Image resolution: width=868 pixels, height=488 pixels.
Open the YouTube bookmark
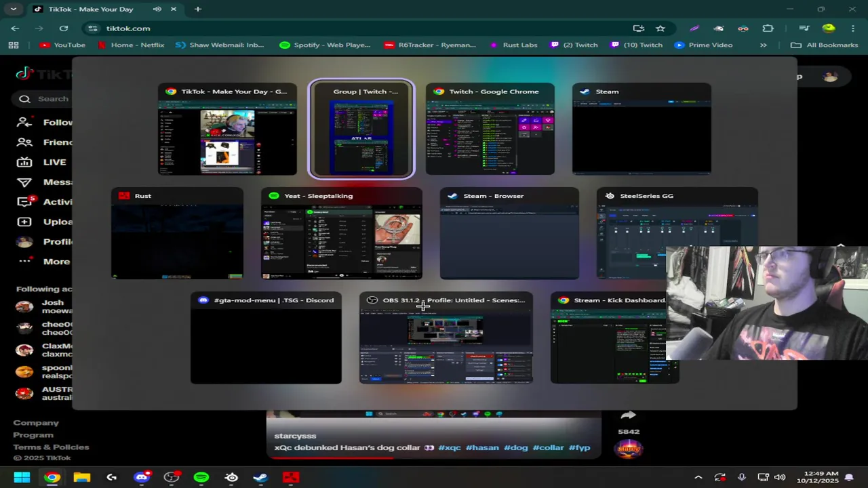click(62, 45)
